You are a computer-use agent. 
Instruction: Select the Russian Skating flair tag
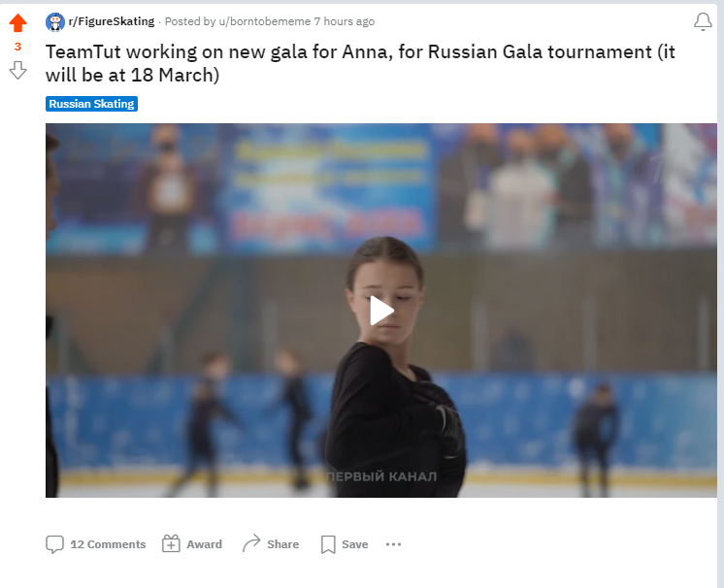coord(91,104)
